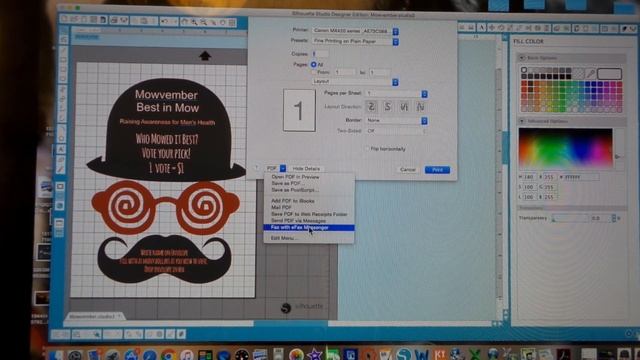
Task: Collapse the Basic Options section
Action: click(x=522, y=58)
